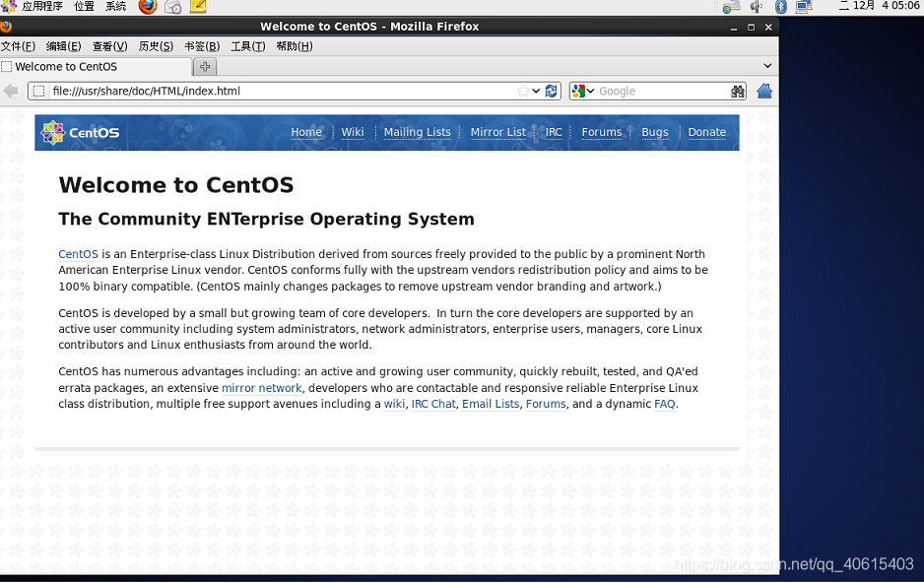The height and width of the screenshot is (583, 924).
Task: Go to the Firefox Home page icon
Action: pyautogui.click(x=764, y=91)
